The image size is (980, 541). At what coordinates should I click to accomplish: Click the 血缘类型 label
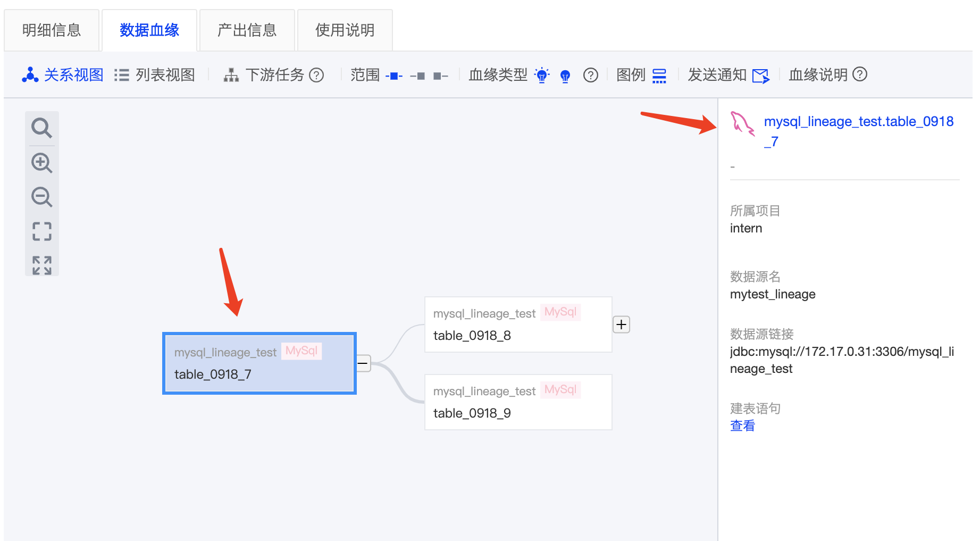(x=498, y=75)
